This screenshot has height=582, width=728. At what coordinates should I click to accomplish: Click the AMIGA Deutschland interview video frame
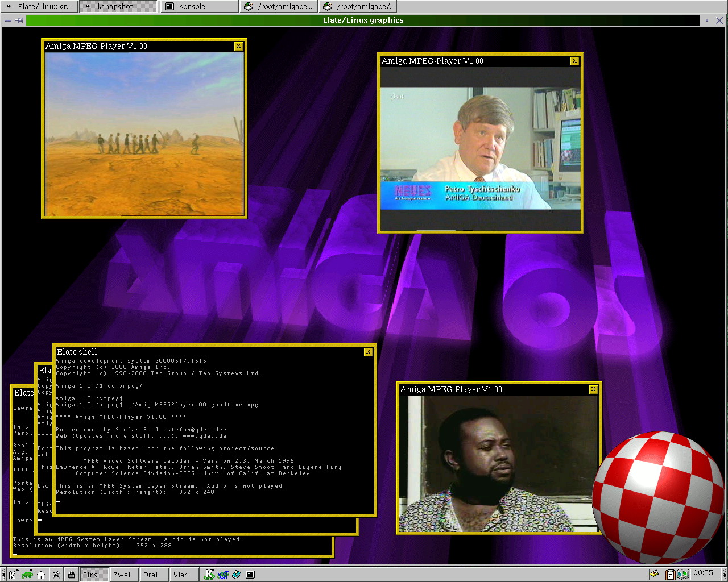coord(481,148)
